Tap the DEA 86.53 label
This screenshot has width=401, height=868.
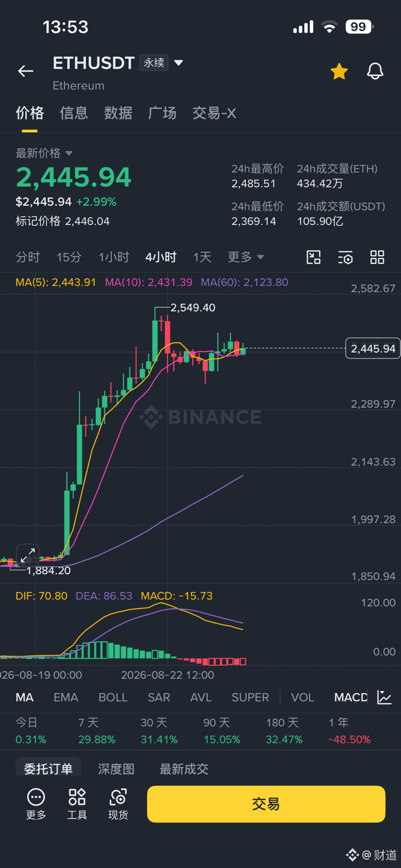click(104, 596)
